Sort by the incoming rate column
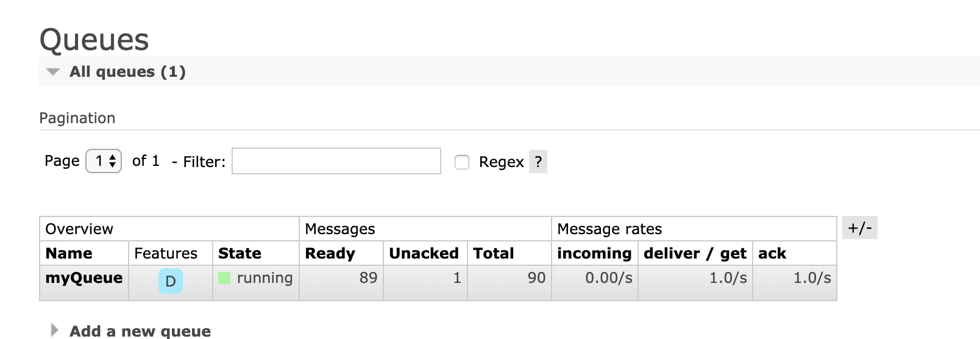 click(594, 254)
